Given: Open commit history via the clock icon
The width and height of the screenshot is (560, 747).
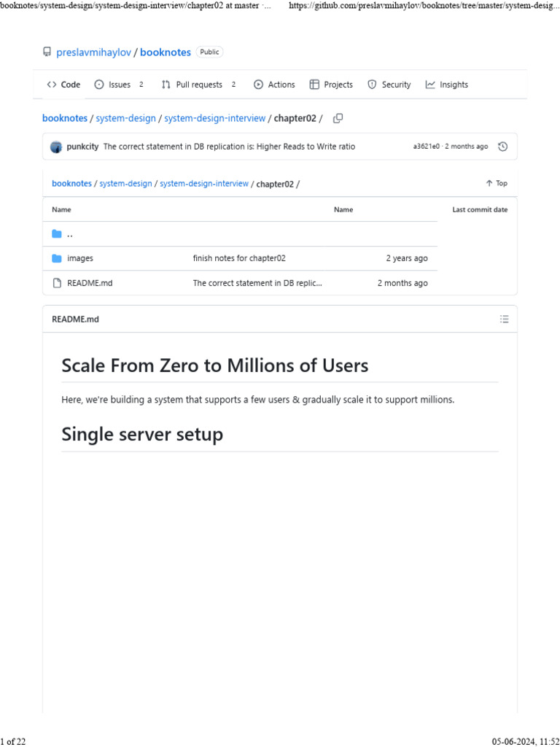Looking at the screenshot, I should coord(502,147).
